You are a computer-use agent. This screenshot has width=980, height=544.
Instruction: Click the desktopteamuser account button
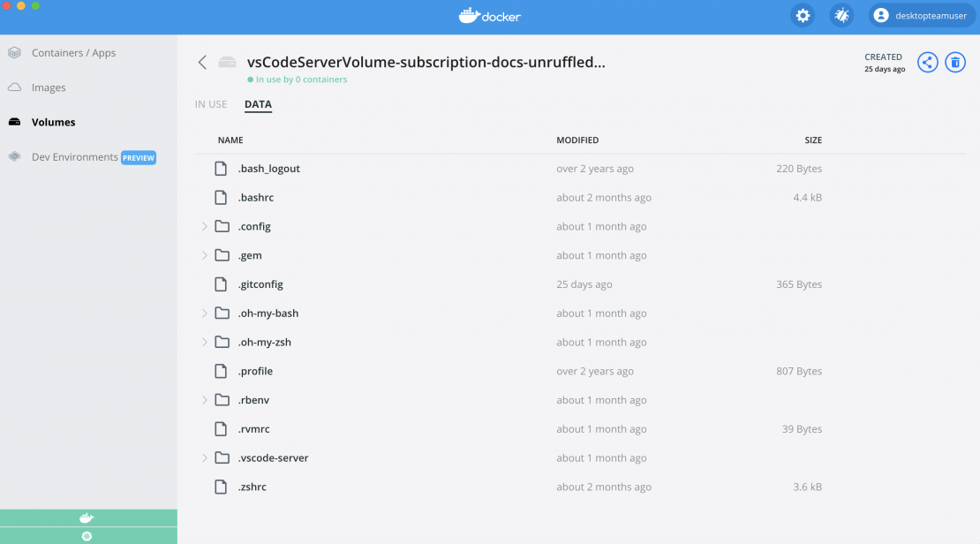pyautogui.click(x=922, y=16)
